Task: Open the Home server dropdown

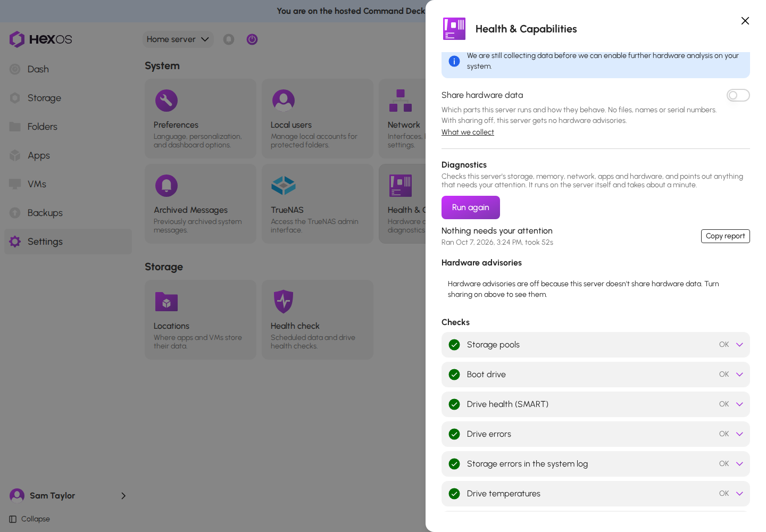Action: (x=178, y=39)
